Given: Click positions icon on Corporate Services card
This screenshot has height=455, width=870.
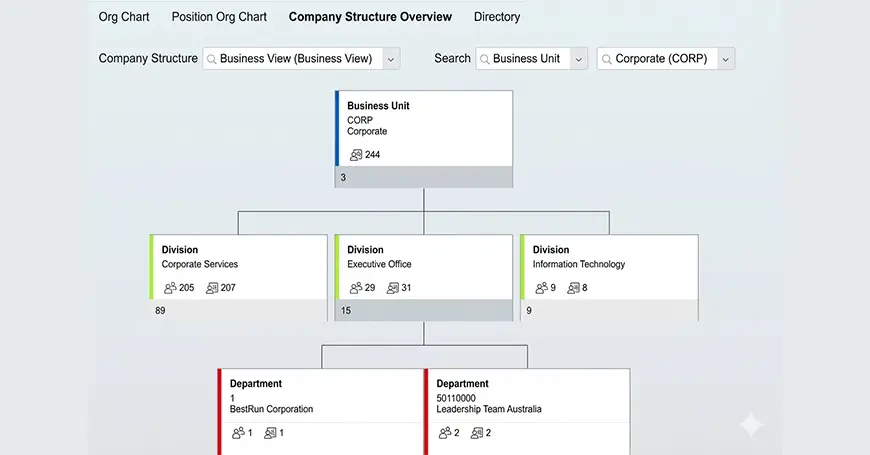Looking at the screenshot, I should pos(212,288).
